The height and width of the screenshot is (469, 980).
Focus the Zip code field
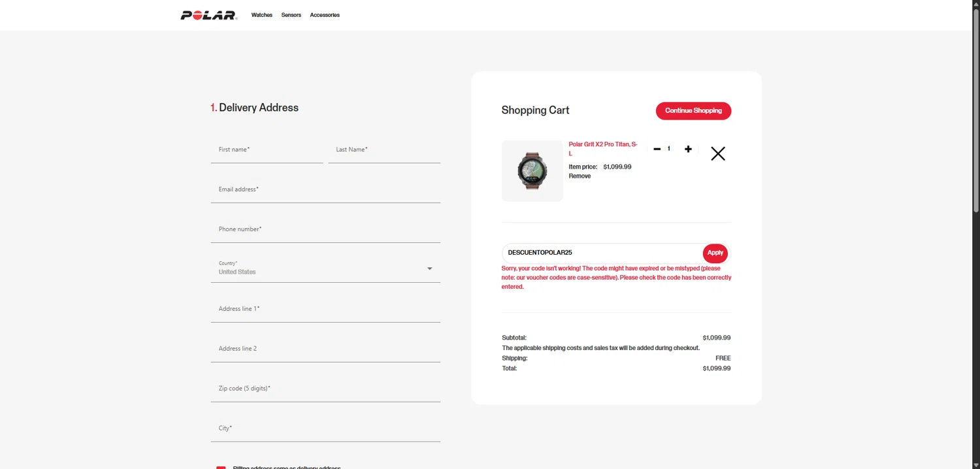tap(325, 389)
